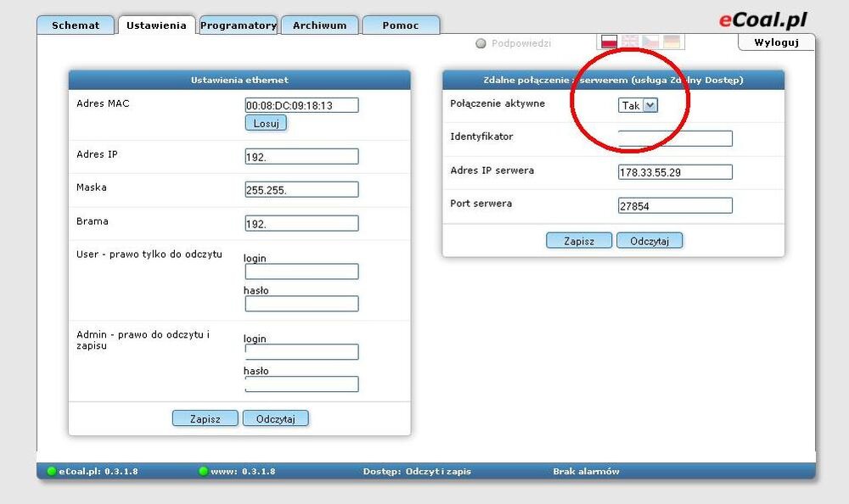Image resolution: width=849 pixels, height=504 pixels.
Task: Click the eCoal.pl logo
Action: pyautogui.click(x=762, y=20)
